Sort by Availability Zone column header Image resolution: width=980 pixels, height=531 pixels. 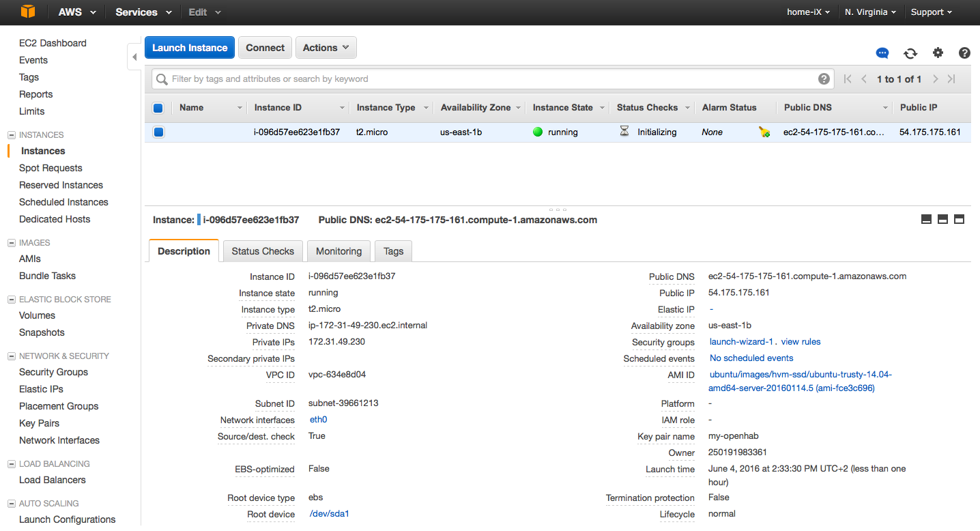pyautogui.click(x=480, y=107)
